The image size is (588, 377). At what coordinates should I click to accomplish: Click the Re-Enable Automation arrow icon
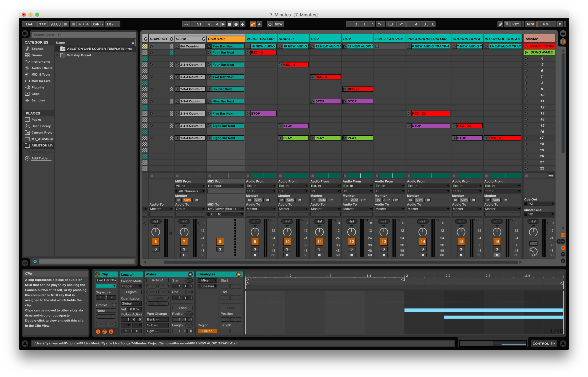tap(259, 24)
